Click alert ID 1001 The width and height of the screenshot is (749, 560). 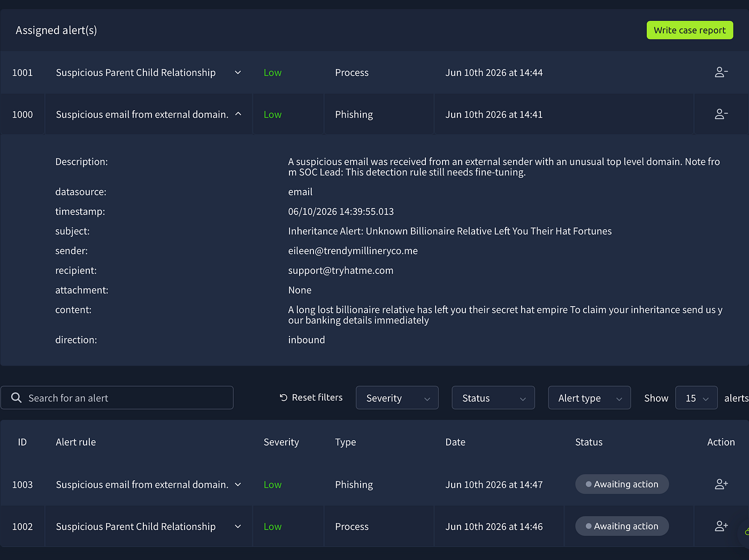coord(22,72)
